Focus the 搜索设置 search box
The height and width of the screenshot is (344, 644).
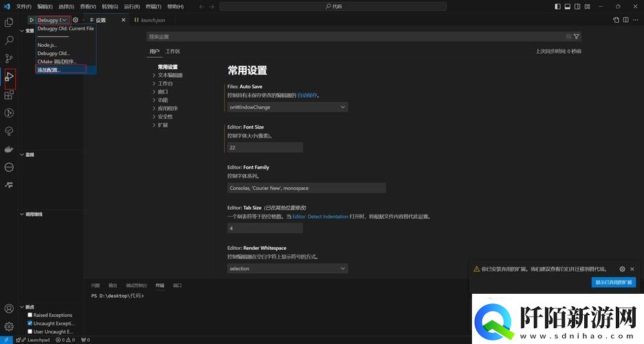356,36
